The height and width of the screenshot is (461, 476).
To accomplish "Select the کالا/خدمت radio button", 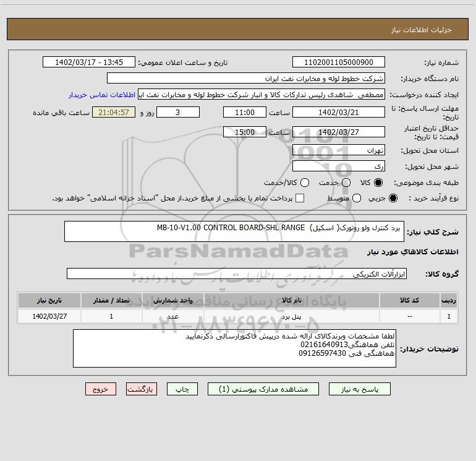I will point(305,183).
